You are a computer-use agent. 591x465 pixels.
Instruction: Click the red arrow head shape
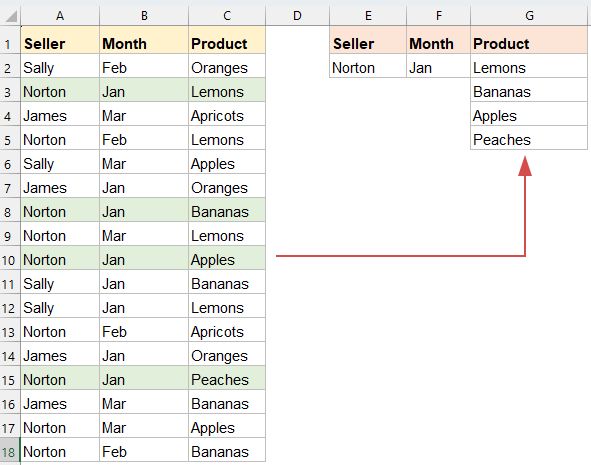click(x=525, y=167)
